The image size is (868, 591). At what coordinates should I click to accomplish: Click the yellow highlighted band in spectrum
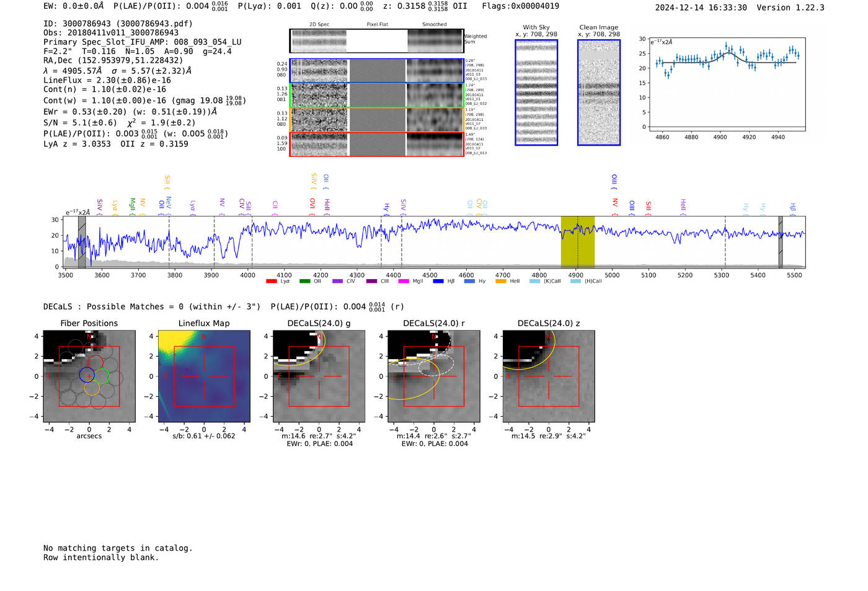[578, 242]
